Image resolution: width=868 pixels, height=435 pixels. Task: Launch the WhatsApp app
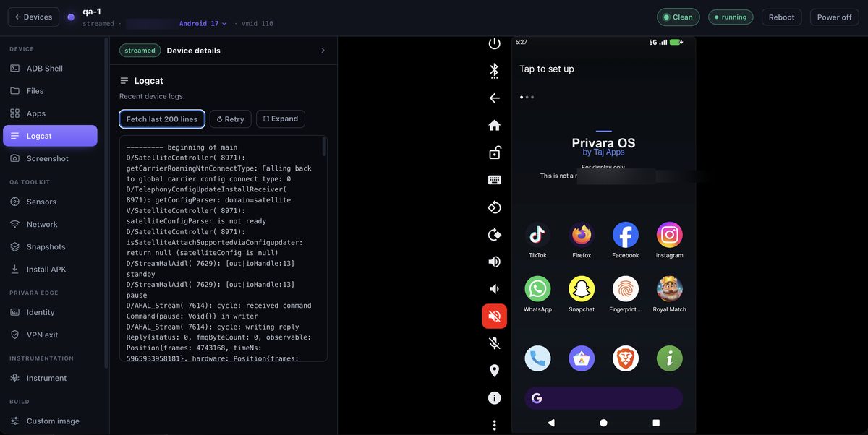pyautogui.click(x=537, y=289)
